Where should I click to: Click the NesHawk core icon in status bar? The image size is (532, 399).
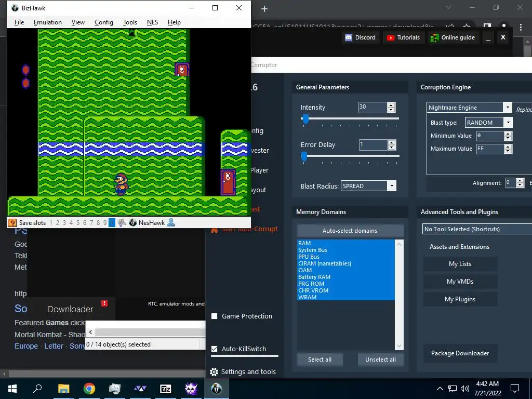pos(133,223)
